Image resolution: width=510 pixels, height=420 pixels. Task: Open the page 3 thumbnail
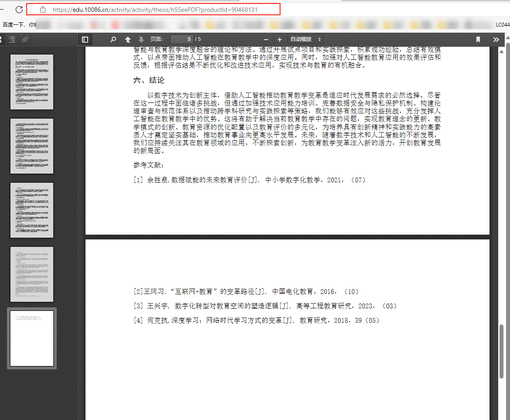click(32, 210)
